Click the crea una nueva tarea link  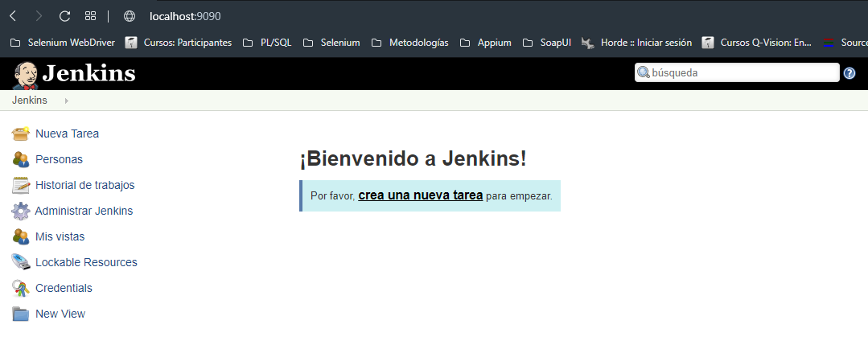(x=420, y=195)
